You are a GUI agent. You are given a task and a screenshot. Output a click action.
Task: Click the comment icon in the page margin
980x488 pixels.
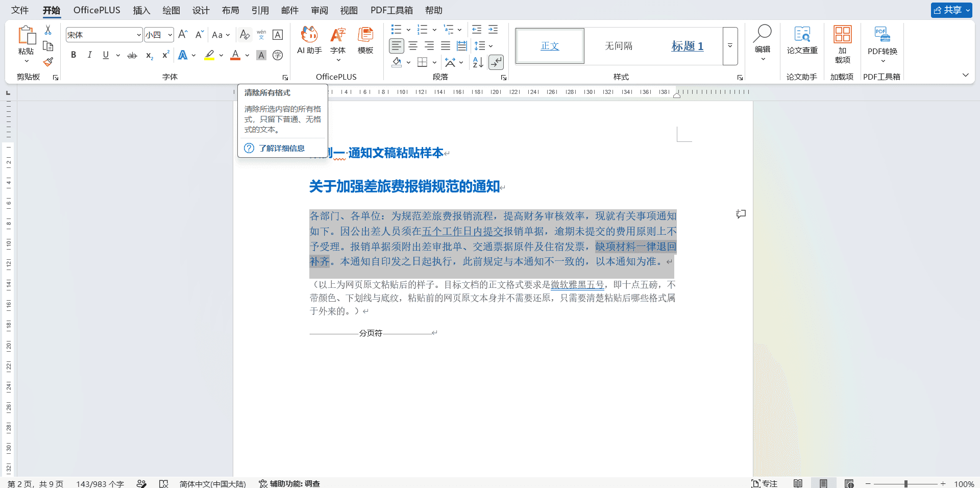click(x=741, y=214)
